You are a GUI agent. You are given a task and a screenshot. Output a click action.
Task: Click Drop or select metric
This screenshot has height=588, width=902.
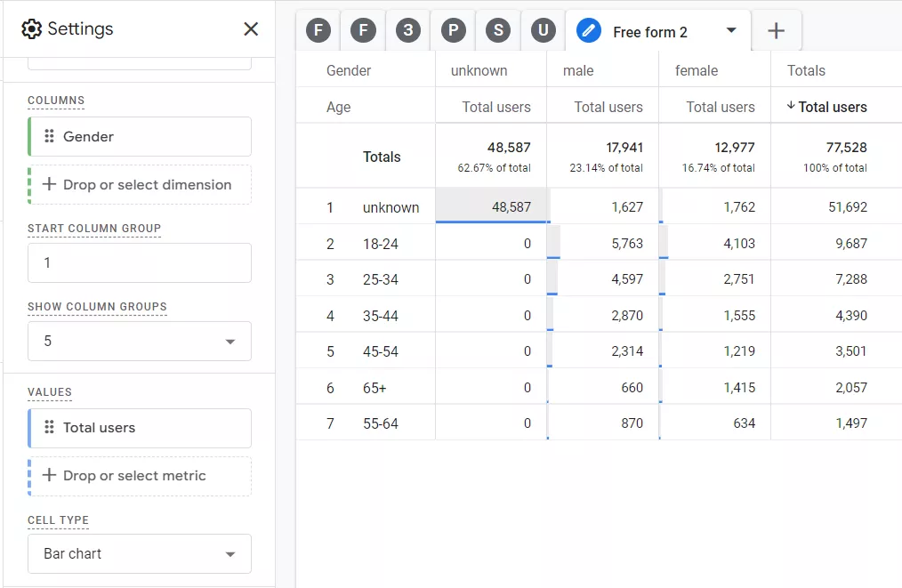click(x=140, y=477)
